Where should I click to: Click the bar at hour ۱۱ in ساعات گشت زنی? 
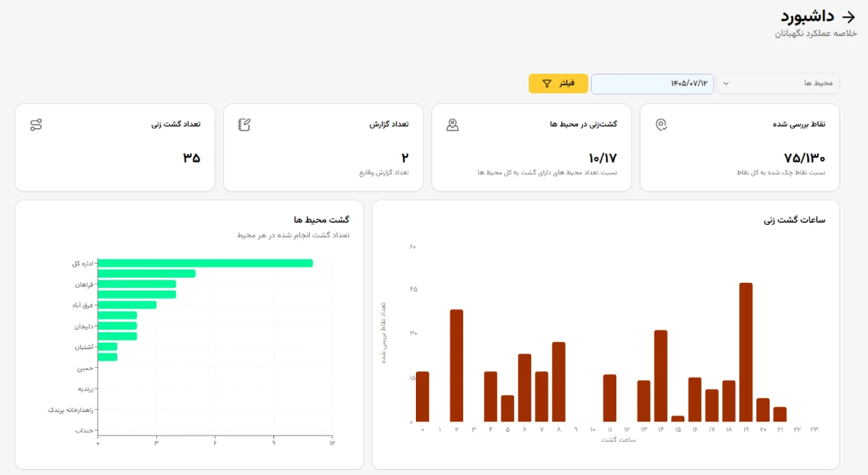(610, 398)
